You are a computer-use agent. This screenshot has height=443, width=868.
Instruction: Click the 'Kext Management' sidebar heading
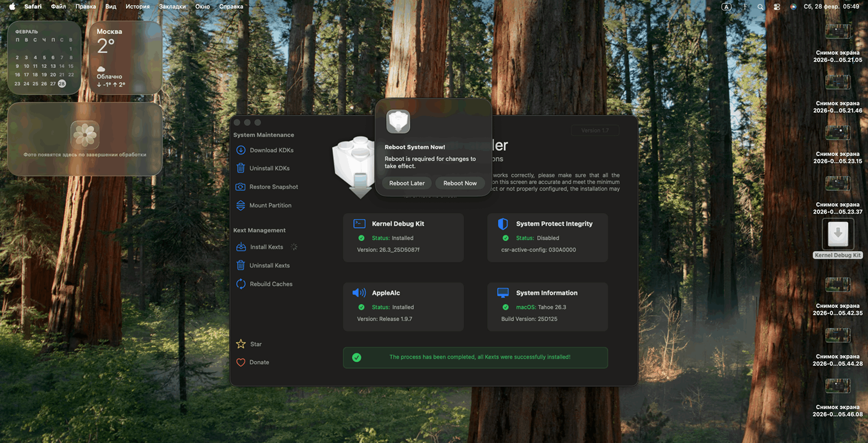pyautogui.click(x=259, y=230)
